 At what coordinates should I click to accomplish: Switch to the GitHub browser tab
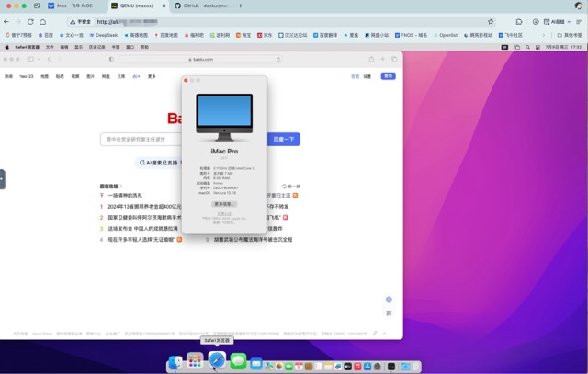click(202, 6)
